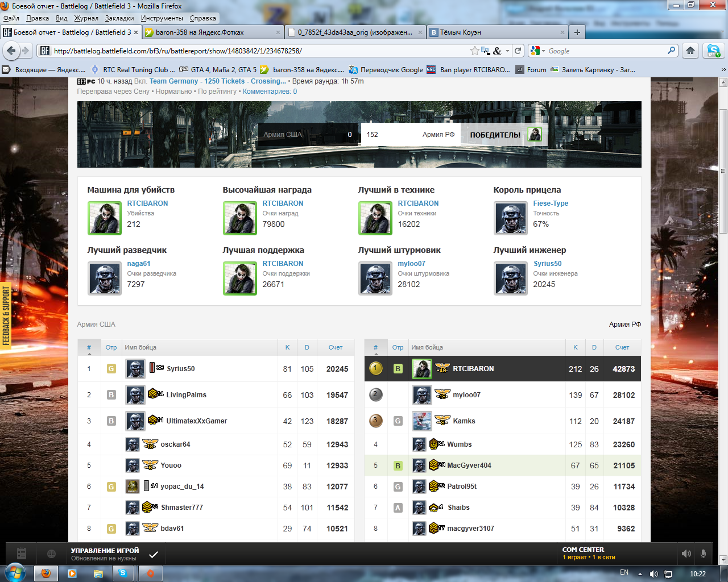This screenshot has height=582, width=728.
Task: Open the media player taskbar icon
Action: 72,573
